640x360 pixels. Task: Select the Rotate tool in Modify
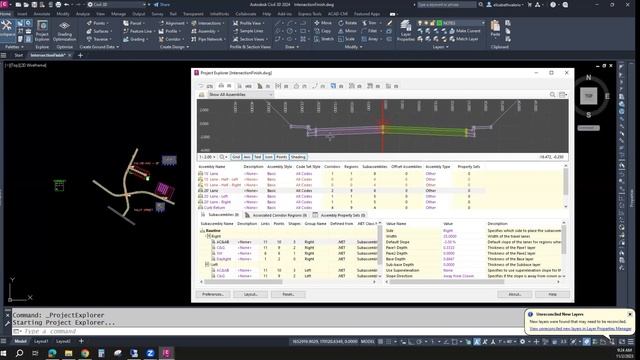pos(347,23)
